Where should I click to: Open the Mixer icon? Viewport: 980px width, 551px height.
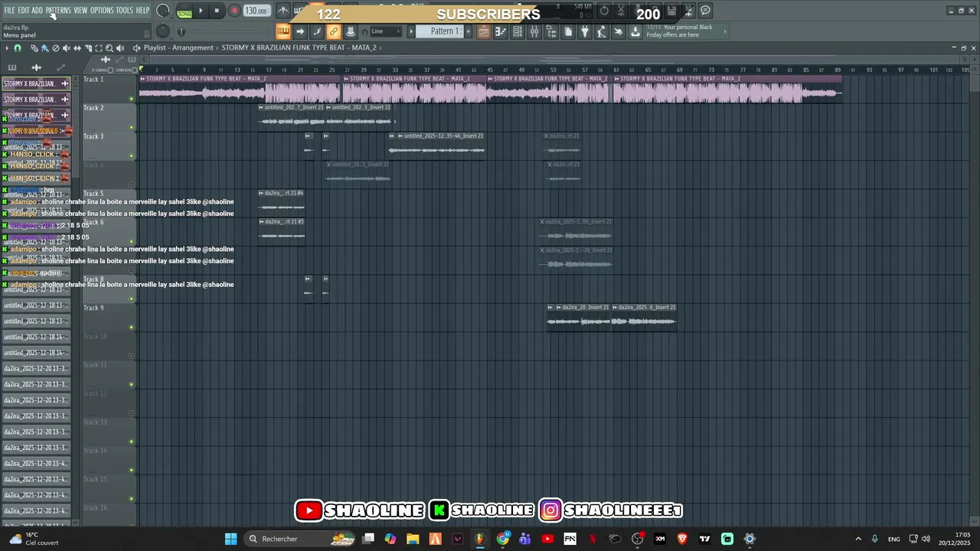tap(534, 31)
